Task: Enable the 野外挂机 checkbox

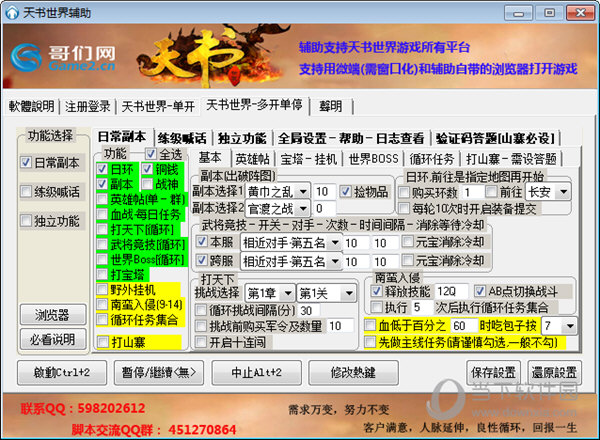Action: tap(102, 289)
